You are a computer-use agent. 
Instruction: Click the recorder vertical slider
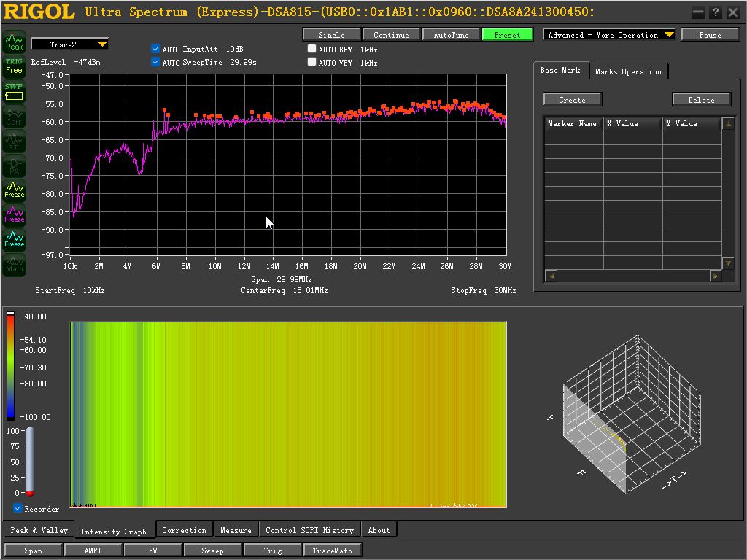(30, 462)
